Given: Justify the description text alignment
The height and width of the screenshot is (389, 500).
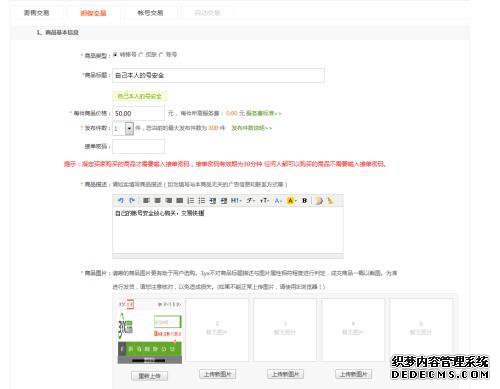Looking at the screenshot, I should (180, 200).
